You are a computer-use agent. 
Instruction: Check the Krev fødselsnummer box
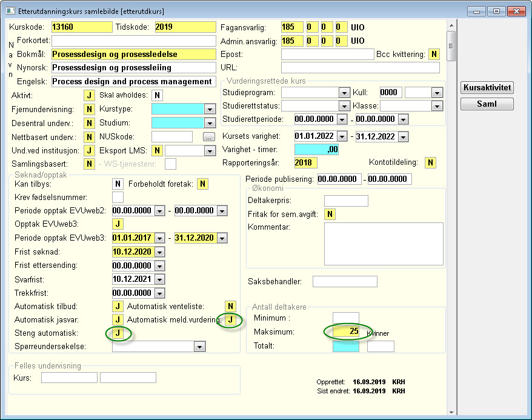[118, 197]
